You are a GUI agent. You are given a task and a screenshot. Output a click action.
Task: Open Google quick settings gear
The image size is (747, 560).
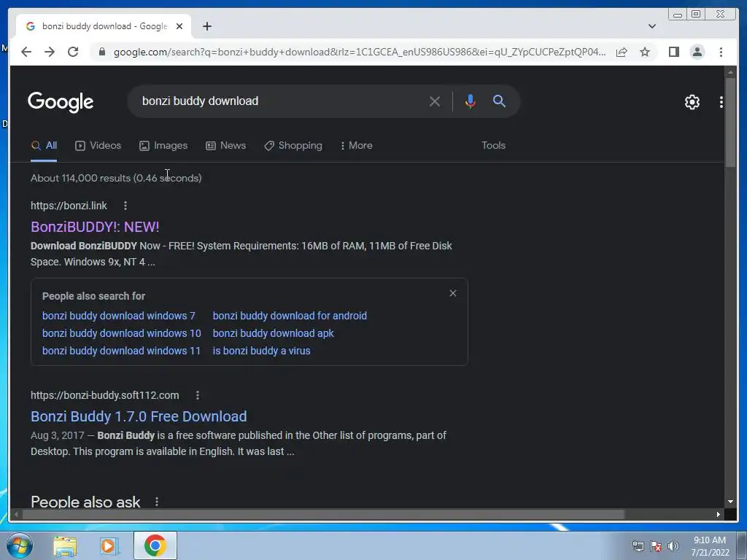692,101
